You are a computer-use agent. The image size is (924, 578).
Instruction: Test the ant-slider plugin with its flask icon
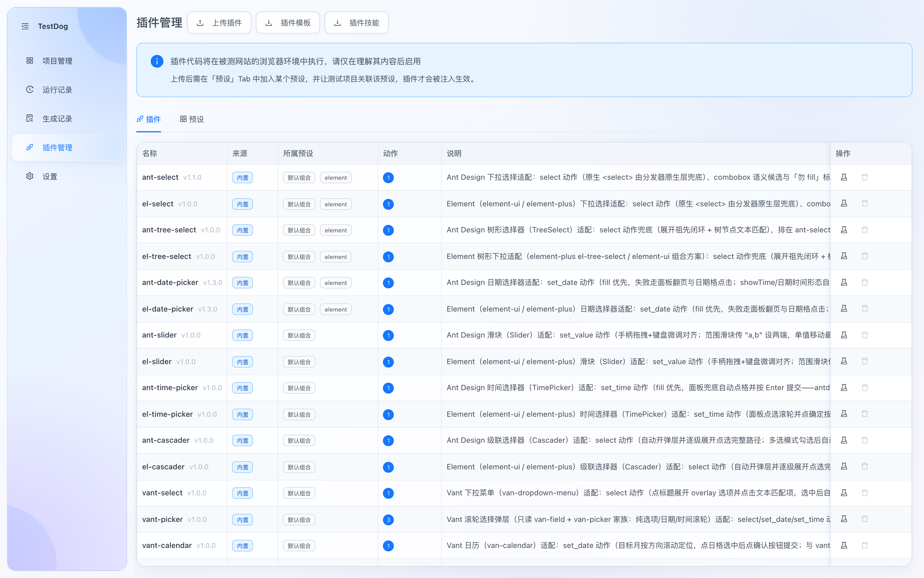tap(844, 335)
